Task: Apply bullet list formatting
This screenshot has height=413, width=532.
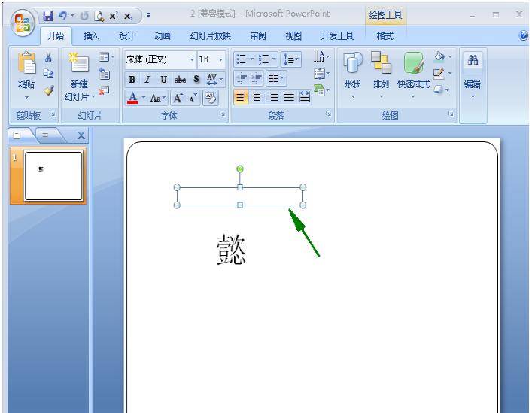Action: click(x=241, y=59)
